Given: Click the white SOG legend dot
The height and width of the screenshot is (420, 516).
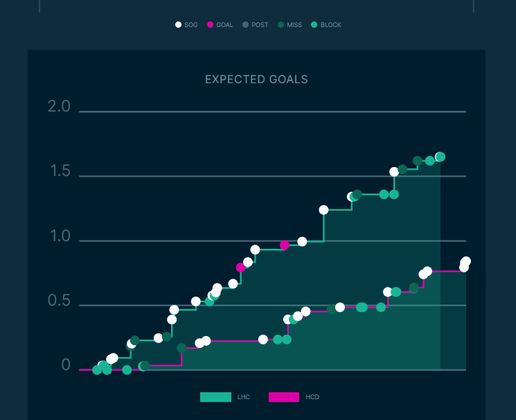Looking at the screenshot, I should coord(178,25).
